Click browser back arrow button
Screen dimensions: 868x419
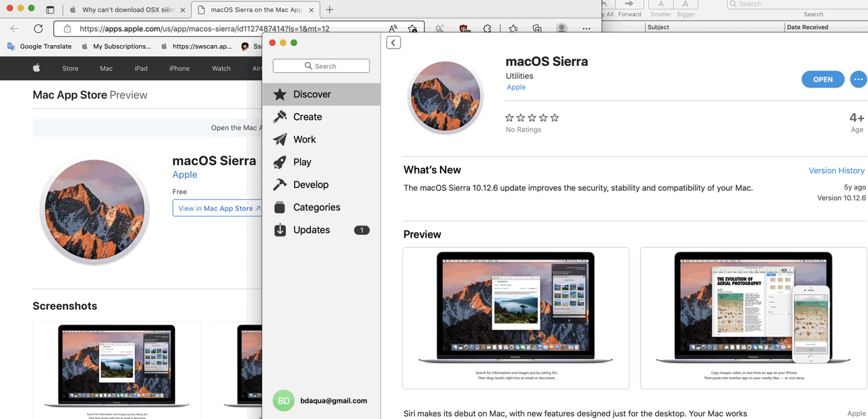pyautogui.click(x=15, y=29)
